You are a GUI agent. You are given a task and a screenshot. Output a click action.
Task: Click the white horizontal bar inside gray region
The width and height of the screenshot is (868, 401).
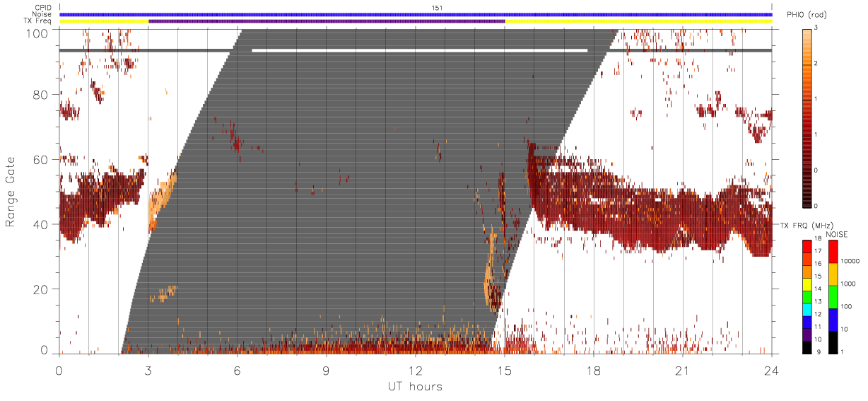coord(420,50)
